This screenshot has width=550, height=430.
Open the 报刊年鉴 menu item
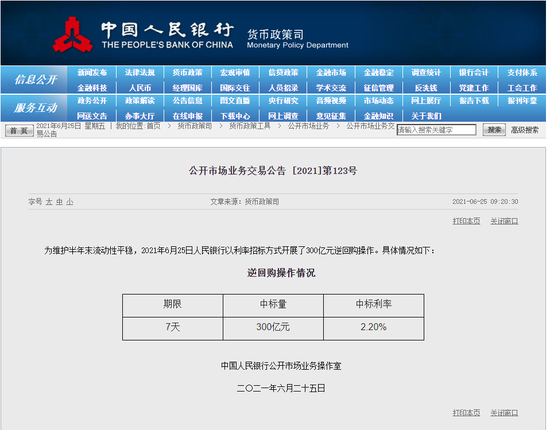tap(522, 101)
